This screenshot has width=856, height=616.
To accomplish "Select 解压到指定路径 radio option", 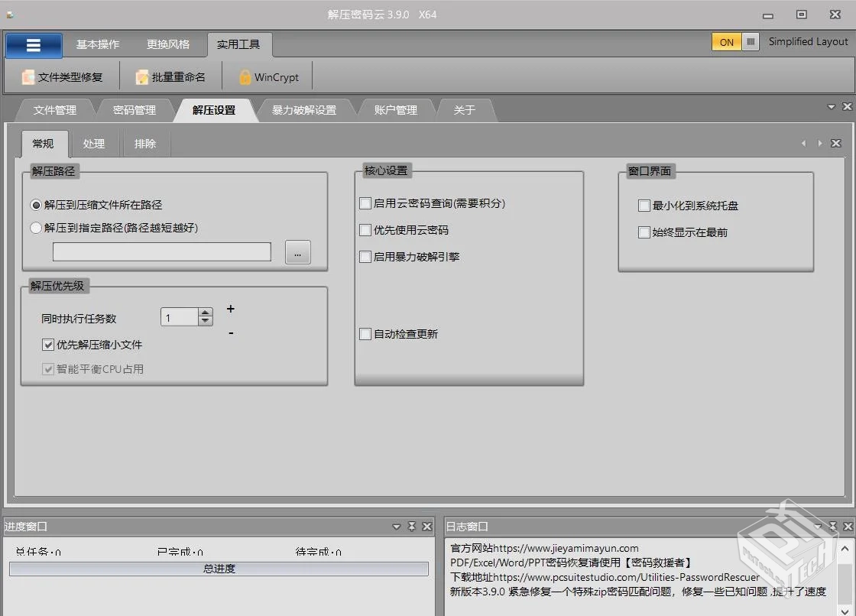I will point(35,227).
